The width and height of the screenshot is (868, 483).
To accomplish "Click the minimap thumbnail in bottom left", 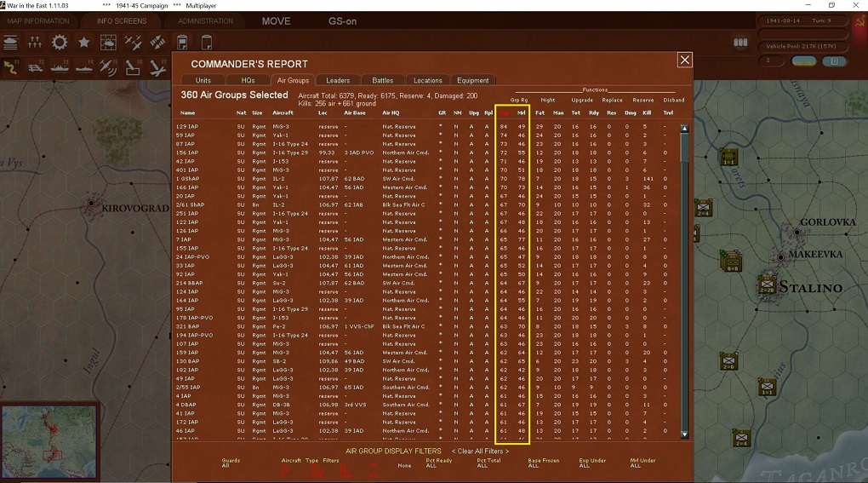I will coord(49,441).
